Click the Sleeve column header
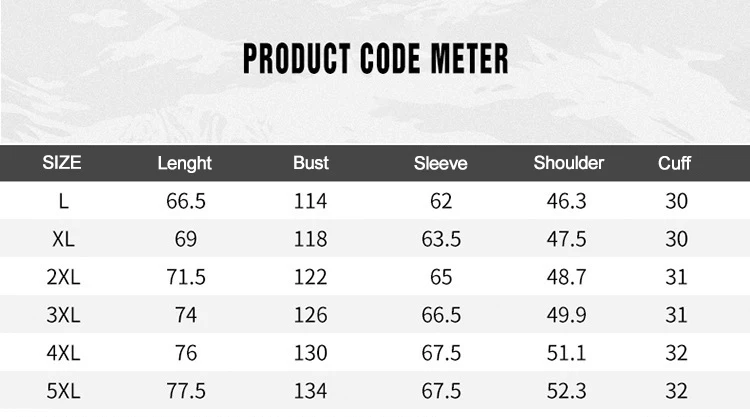750x417 pixels. (x=441, y=163)
